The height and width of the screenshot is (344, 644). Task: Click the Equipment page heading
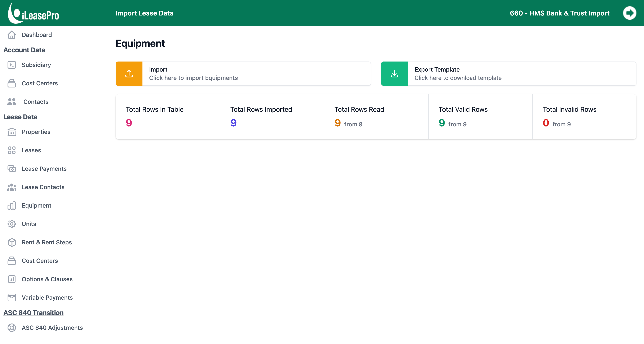click(x=140, y=44)
